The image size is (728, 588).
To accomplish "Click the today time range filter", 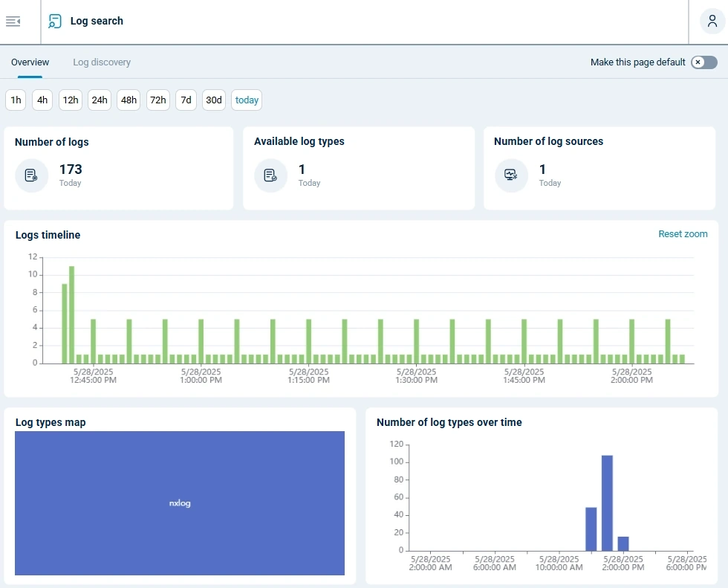I will [246, 100].
